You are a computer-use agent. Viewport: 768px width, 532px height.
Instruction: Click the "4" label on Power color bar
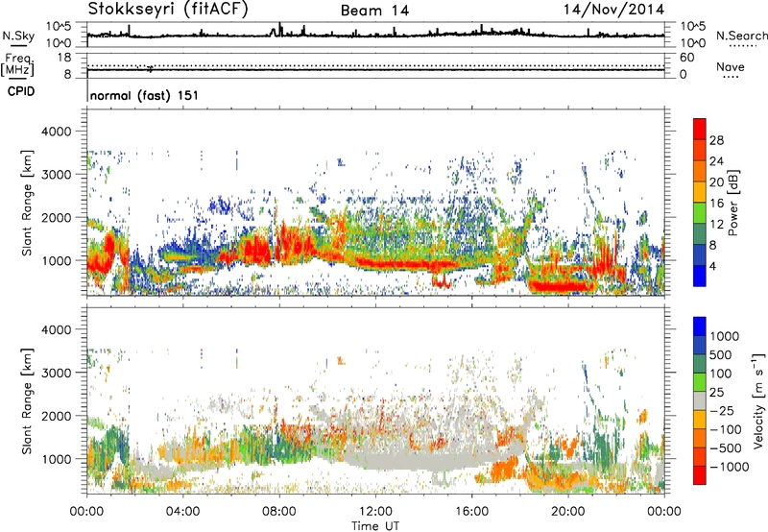tap(712, 266)
